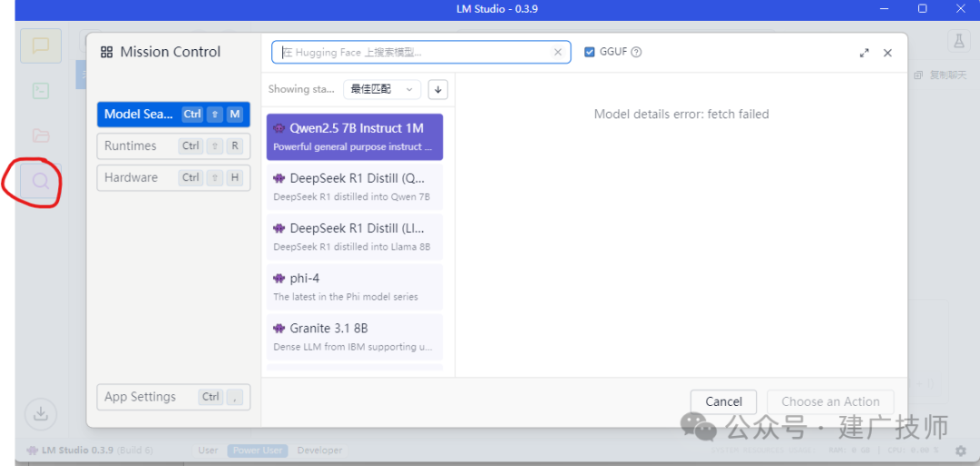Open the Chat sidebar icon
Viewport: 980px width, 466px height.
pos(41,45)
